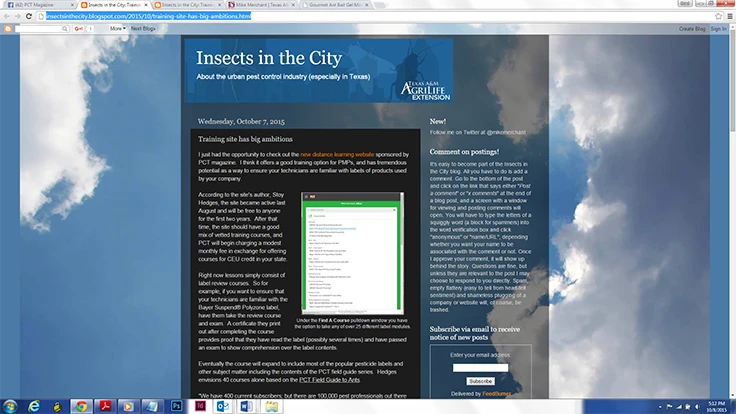The height and width of the screenshot is (414, 736).
Task: Click the email address input field
Action: (480, 367)
